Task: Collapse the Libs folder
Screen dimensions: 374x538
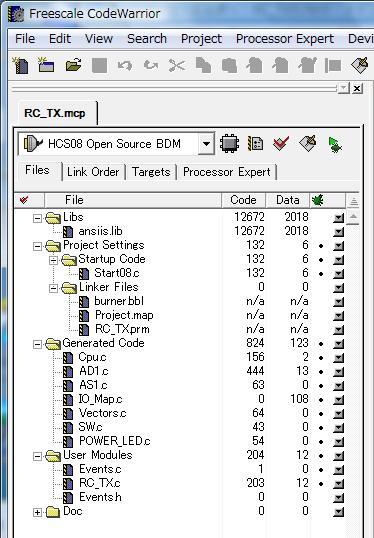Action: pyautogui.click(x=37, y=218)
